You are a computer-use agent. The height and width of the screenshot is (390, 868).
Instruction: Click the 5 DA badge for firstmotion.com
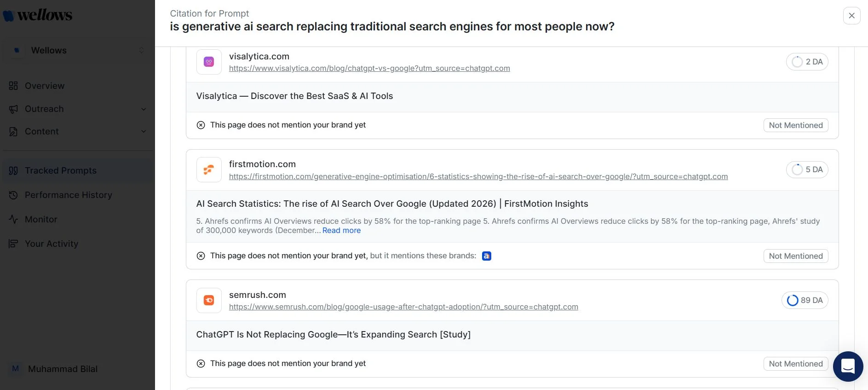coord(807,169)
